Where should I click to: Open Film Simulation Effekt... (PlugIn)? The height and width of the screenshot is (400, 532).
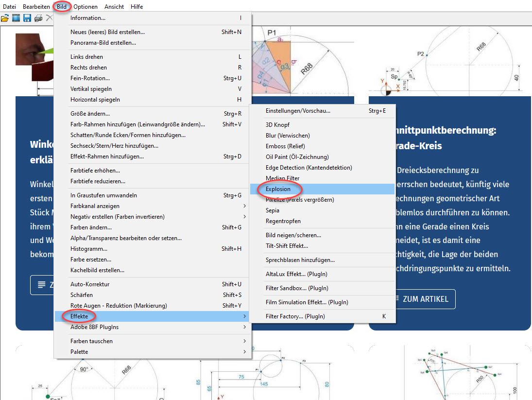click(x=322, y=302)
